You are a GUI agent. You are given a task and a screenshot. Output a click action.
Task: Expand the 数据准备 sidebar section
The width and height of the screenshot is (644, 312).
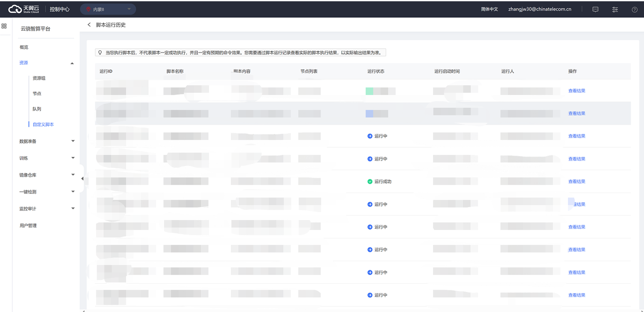point(47,141)
